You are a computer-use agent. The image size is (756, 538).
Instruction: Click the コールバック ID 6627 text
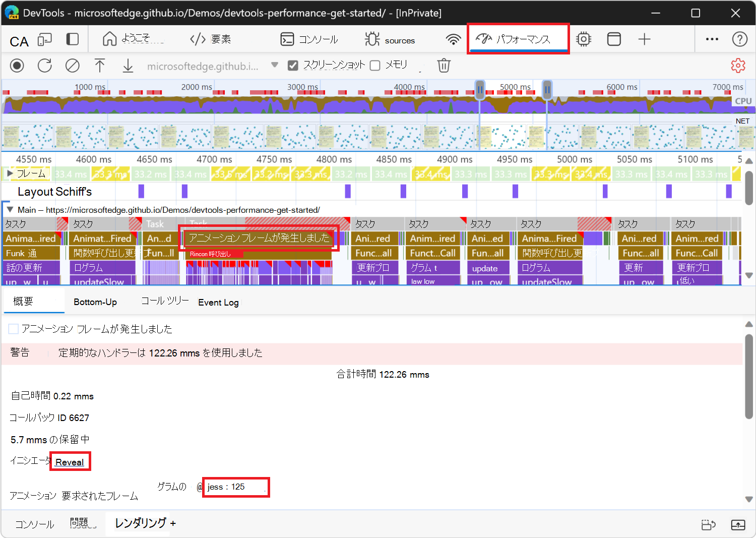(49, 417)
